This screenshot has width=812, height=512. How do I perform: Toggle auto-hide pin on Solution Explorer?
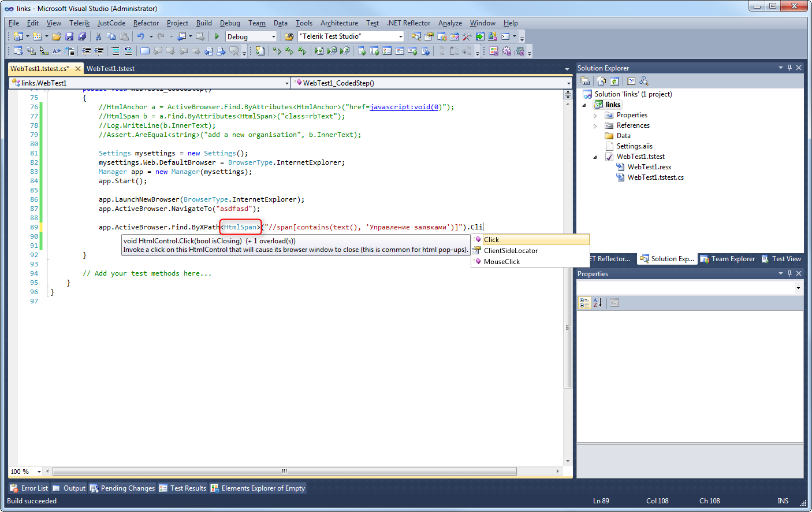789,68
